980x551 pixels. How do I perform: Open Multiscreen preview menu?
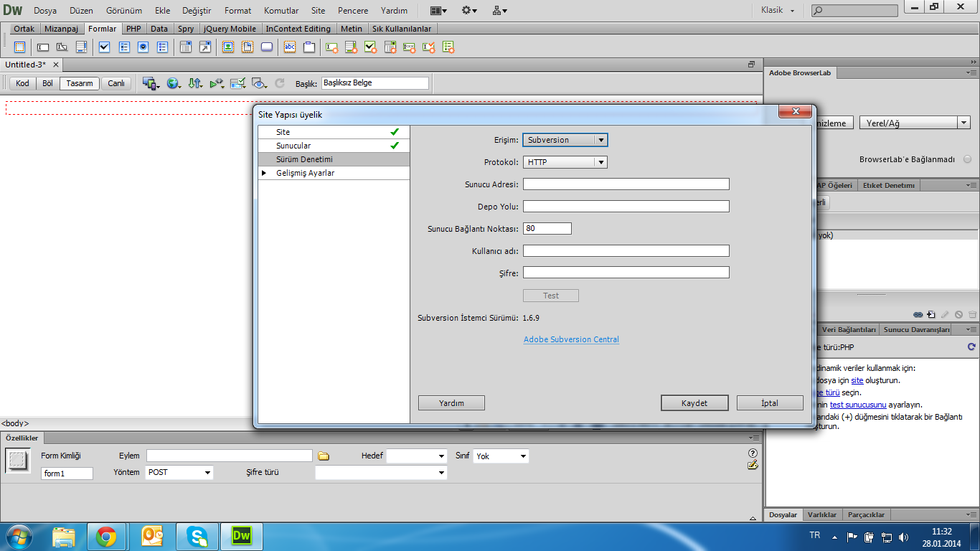click(151, 83)
